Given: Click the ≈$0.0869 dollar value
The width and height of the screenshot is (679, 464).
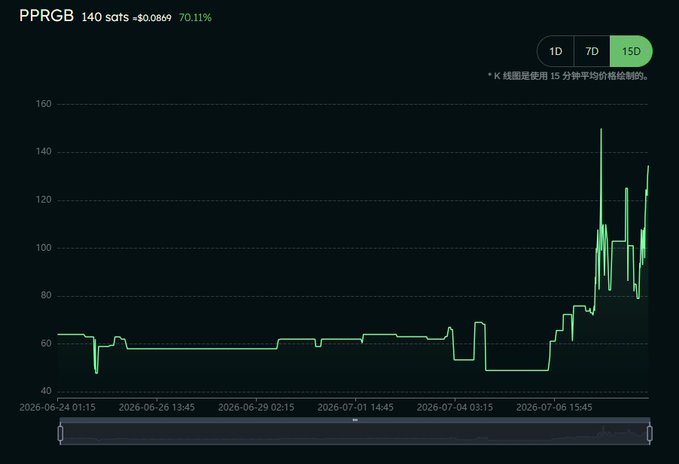Looking at the screenshot, I should [152, 18].
